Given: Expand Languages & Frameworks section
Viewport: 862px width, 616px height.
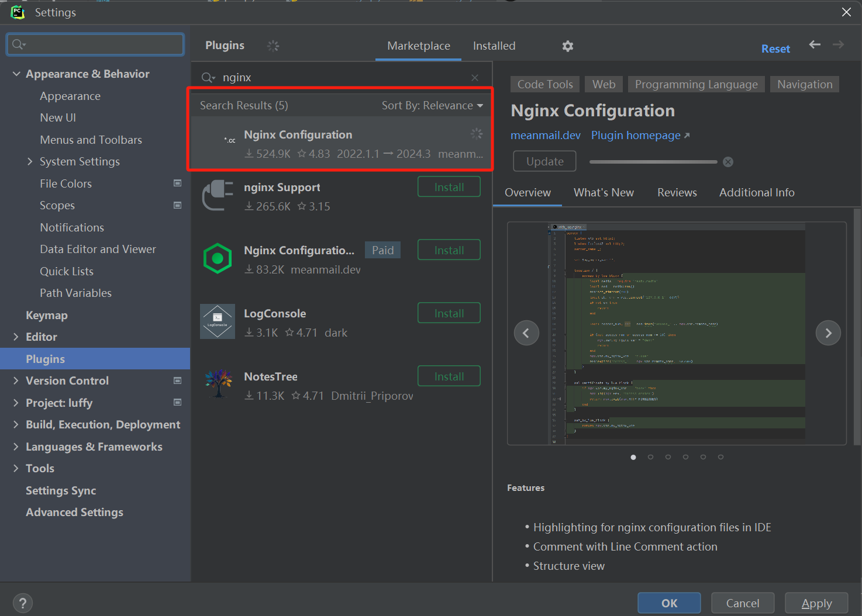Looking at the screenshot, I should [x=16, y=447].
